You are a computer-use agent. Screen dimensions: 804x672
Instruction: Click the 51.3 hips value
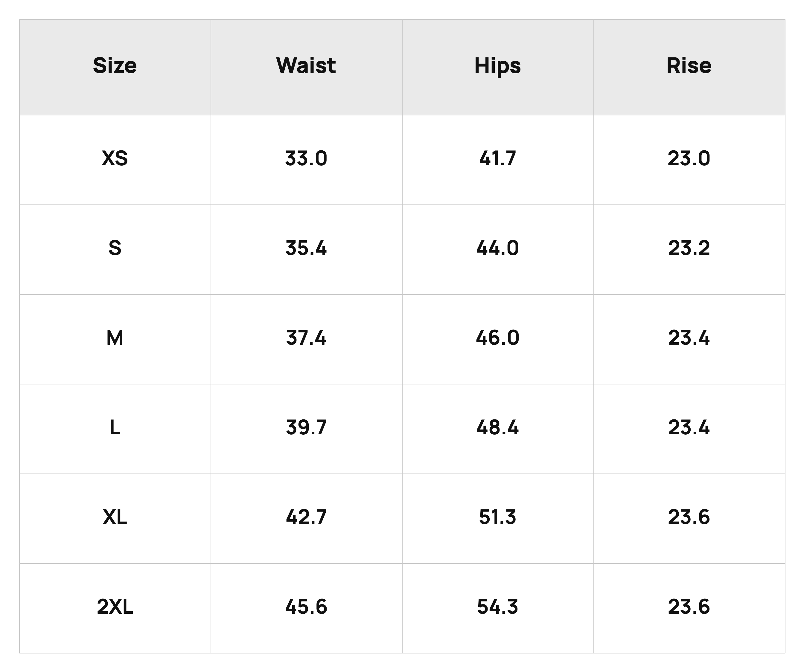(x=497, y=517)
